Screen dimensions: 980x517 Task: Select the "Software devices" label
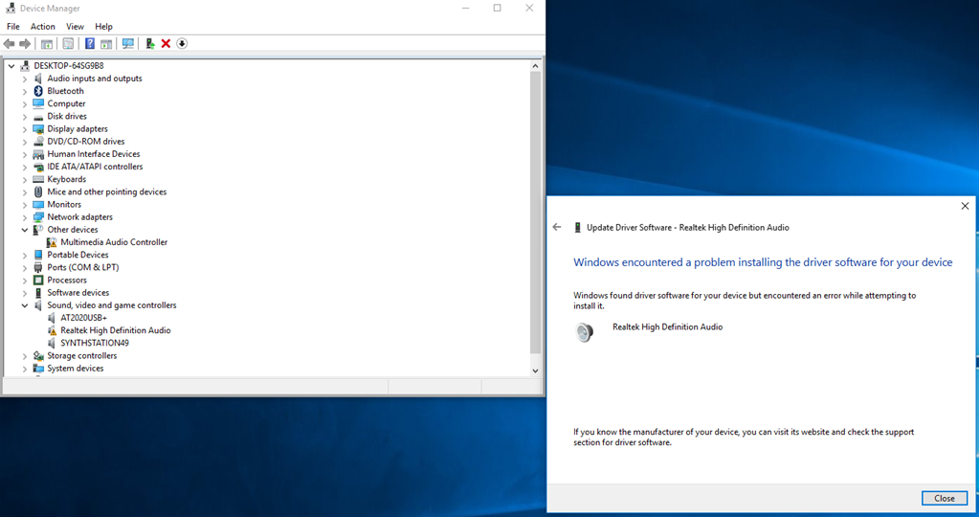click(78, 293)
